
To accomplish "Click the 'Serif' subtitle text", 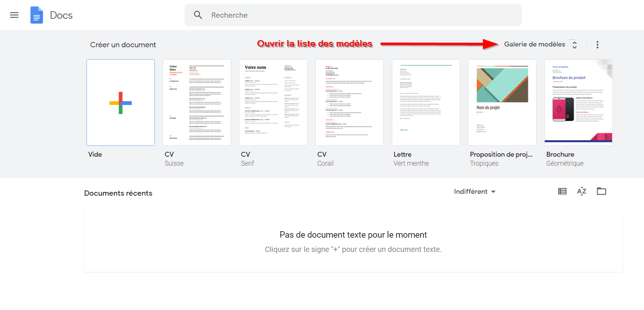I will point(247,163).
